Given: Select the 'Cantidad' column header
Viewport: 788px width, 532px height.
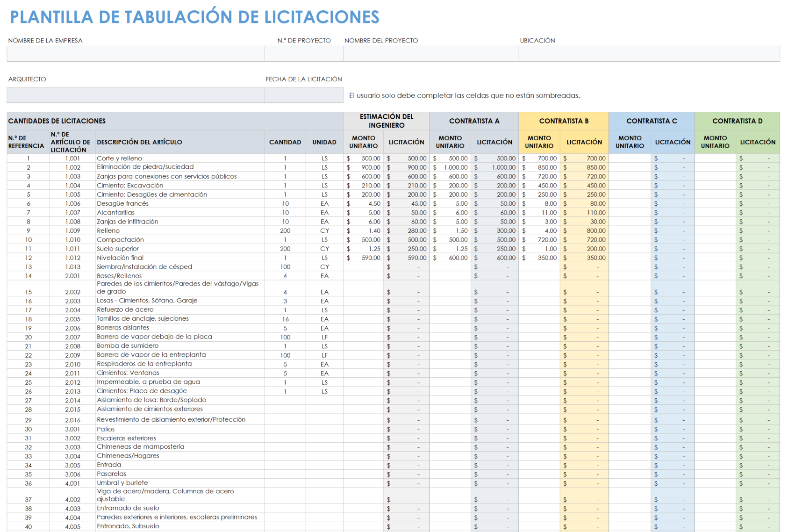Looking at the screenshot, I should point(285,142).
